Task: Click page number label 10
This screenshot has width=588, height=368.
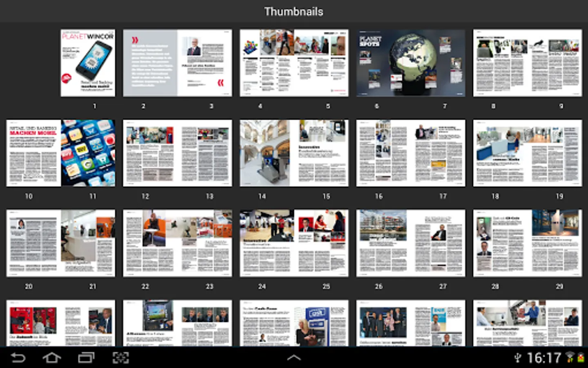Action: pos(29,196)
